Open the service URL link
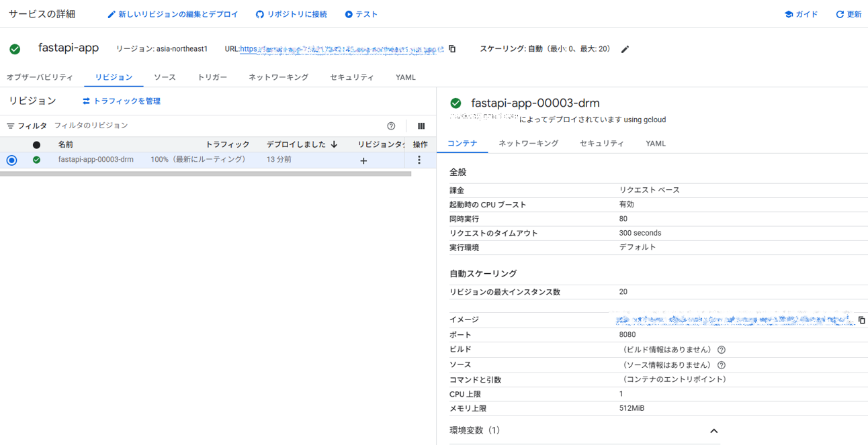868x445 pixels. point(342,49)
